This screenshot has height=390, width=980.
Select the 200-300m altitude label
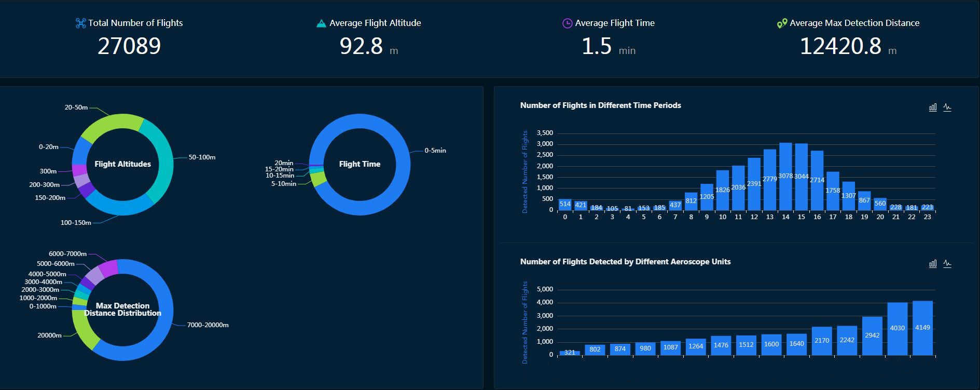click(x=45, y=185)
